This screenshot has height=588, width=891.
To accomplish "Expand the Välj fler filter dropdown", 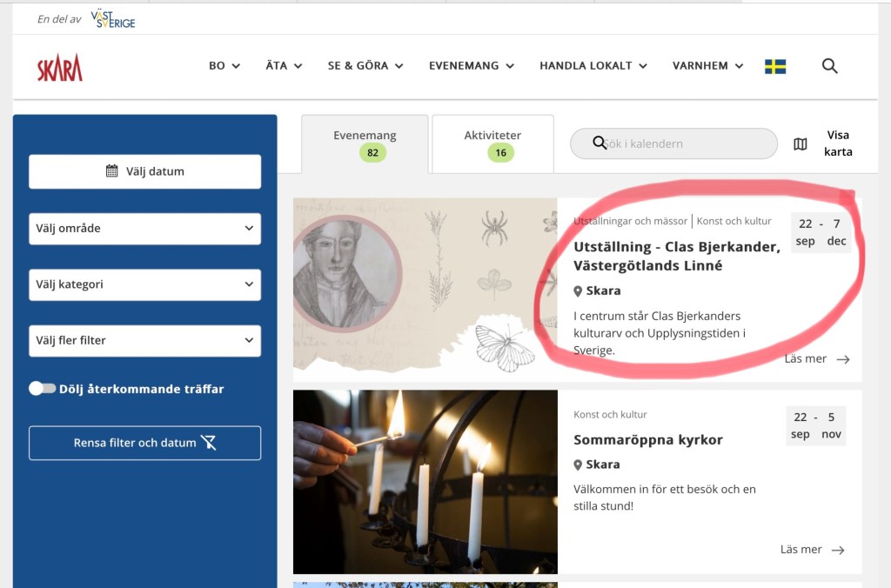I will tap(144, 341).
